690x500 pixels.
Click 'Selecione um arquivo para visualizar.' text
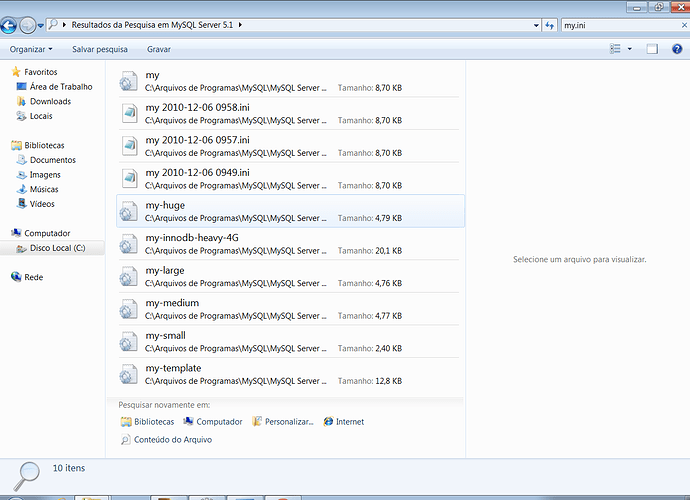coord(580,260)
